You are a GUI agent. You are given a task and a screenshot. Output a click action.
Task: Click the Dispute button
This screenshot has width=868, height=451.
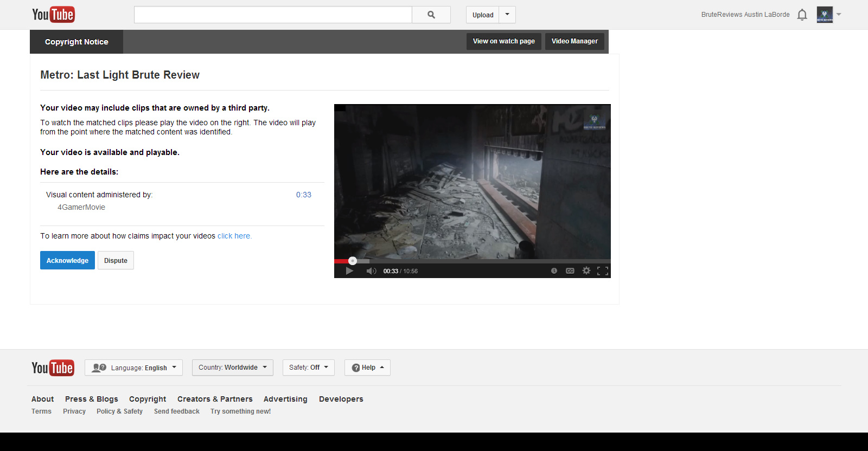coord(116,260)
